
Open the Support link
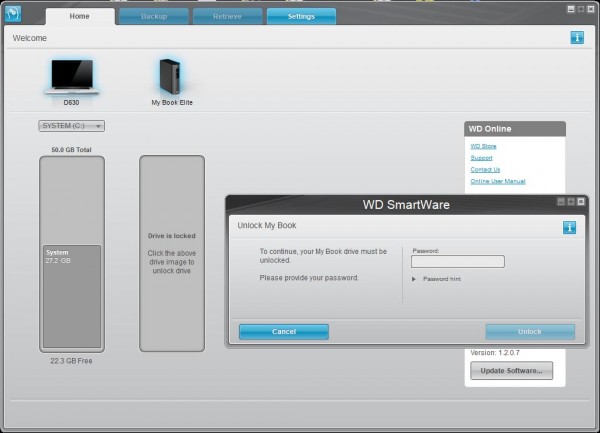pyautogui.click(x=481, y=158)
